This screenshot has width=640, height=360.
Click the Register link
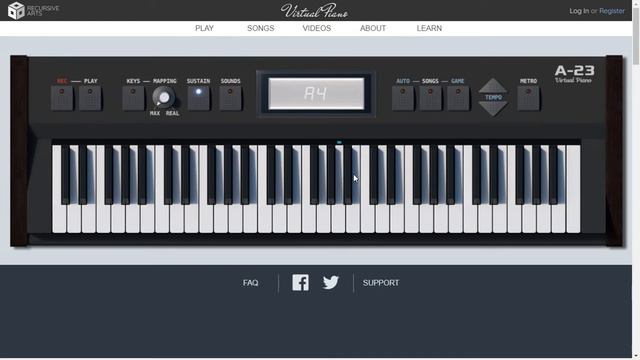point(611,11)
